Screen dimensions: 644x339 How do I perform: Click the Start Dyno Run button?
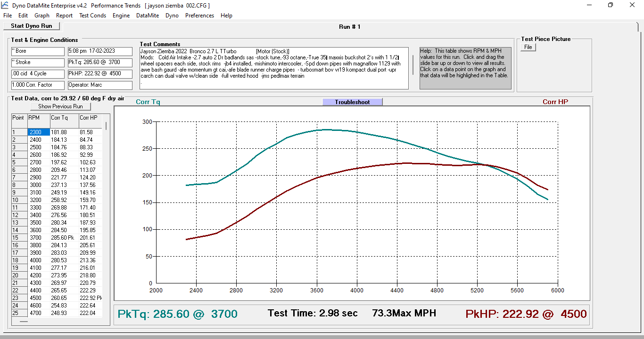[32, 26]
